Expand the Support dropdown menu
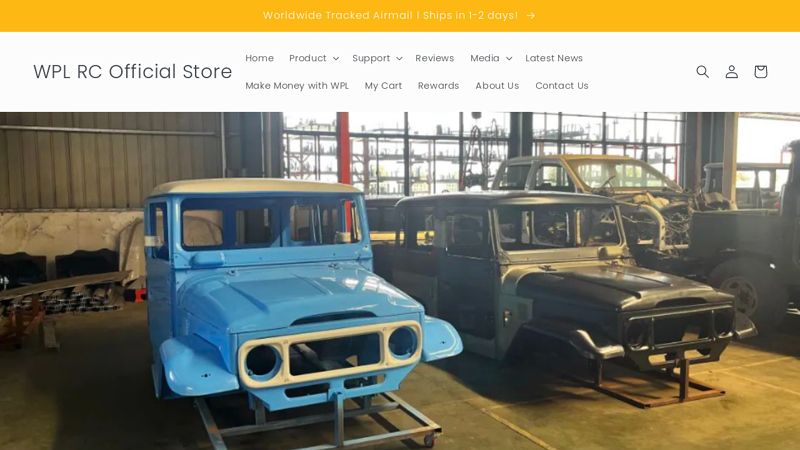 (x=377, y=58)
